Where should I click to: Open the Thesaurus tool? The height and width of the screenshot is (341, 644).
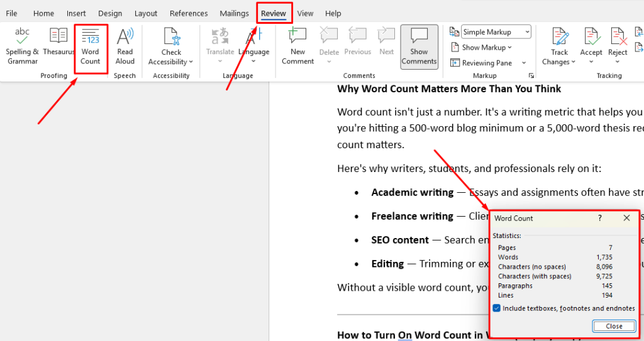58,41
